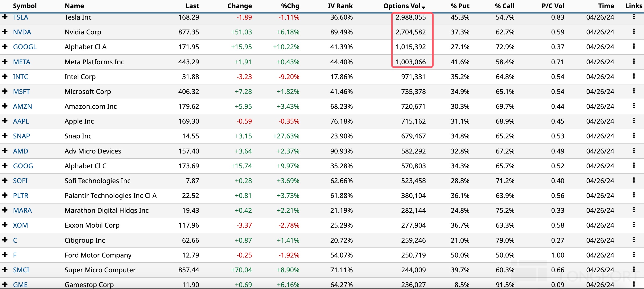This screenshot has width=644, height=289.
Task: Sort table by P/C Vol header
Action: 553,6
